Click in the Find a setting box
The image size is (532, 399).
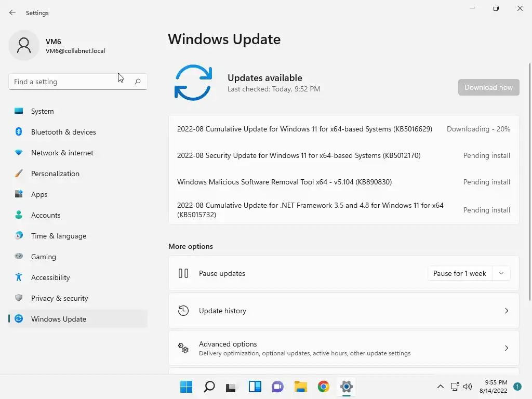point(78,82)
